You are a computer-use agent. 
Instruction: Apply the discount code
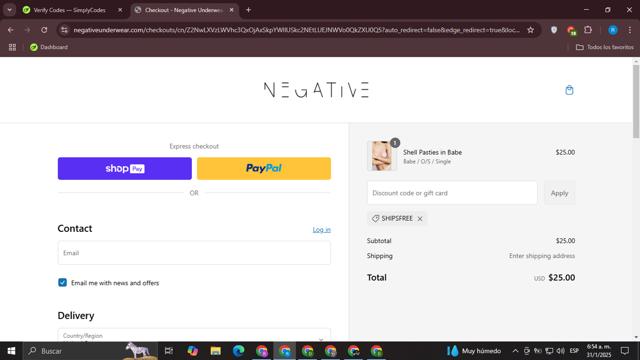[x=559, y=193]
